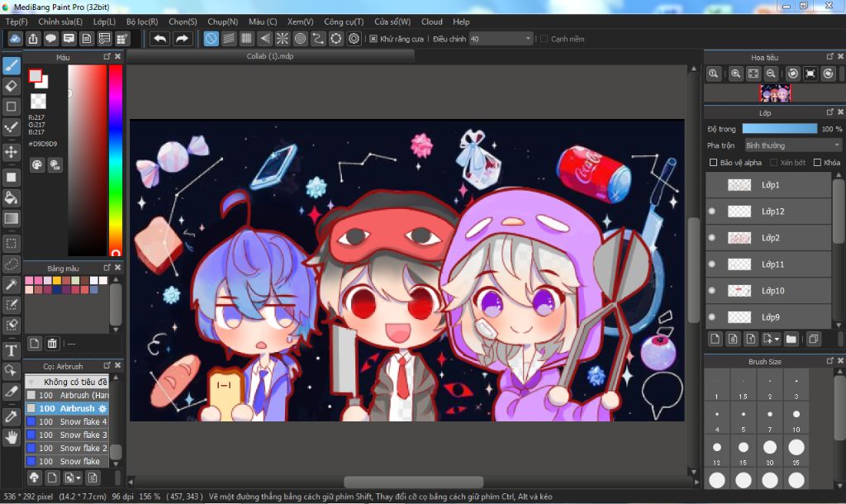This screenshot has height=504, width=846.
Task: Create a new layer in Lớp panel
Action: click(715, 339)
